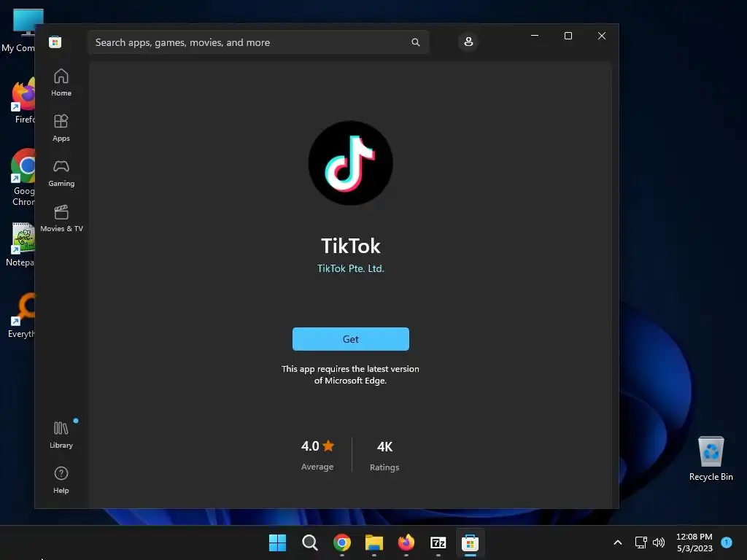Select the Everything desktop shortcut

(x=21, y=315)
